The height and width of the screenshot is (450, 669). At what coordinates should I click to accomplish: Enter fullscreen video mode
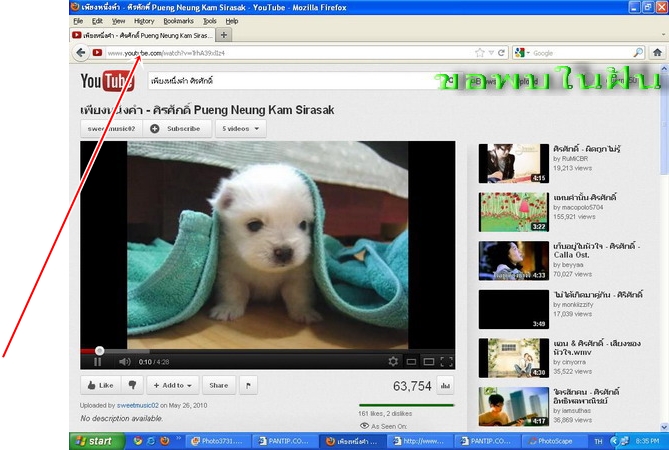click(x=446, y=362)
